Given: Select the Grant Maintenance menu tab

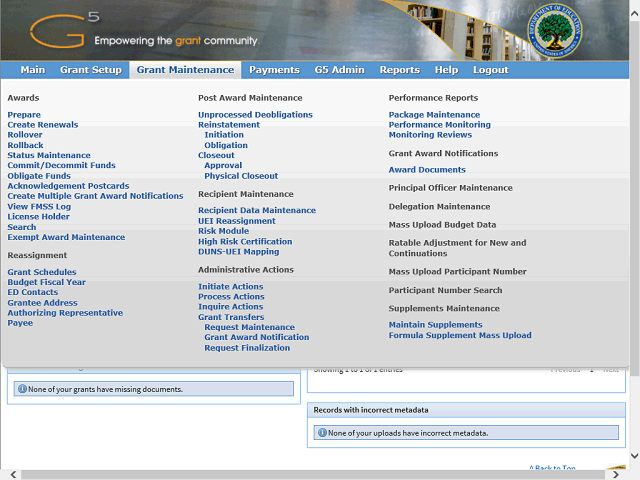Looking at the screenshot, I should [x=185, y=70].
